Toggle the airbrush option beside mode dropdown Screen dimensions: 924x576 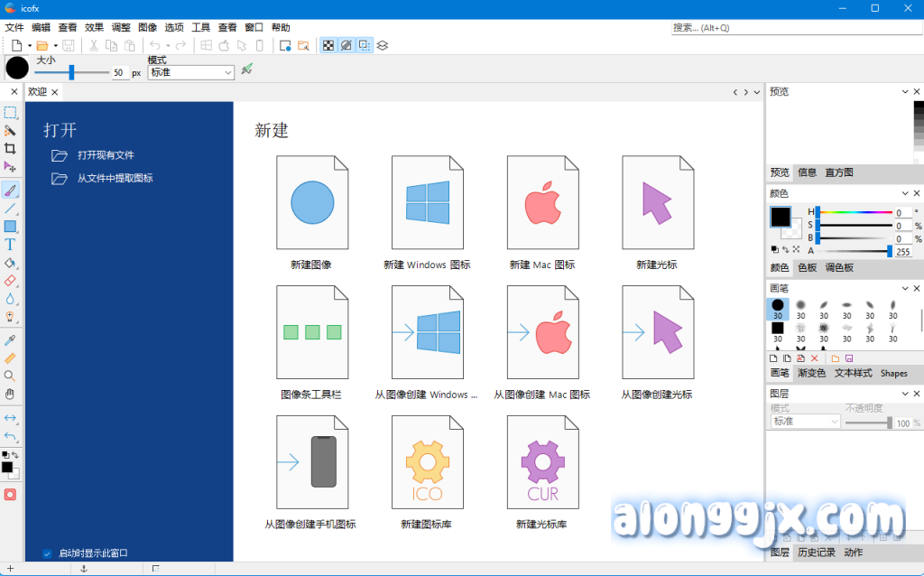246,70
